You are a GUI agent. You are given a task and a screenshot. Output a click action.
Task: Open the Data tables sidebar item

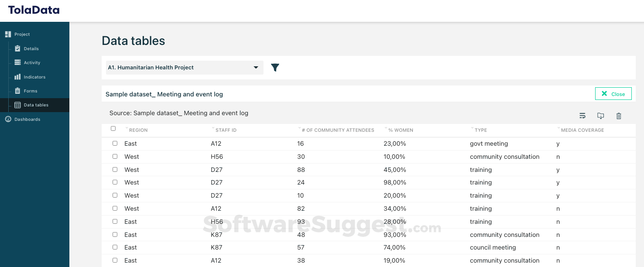[36, 105]
